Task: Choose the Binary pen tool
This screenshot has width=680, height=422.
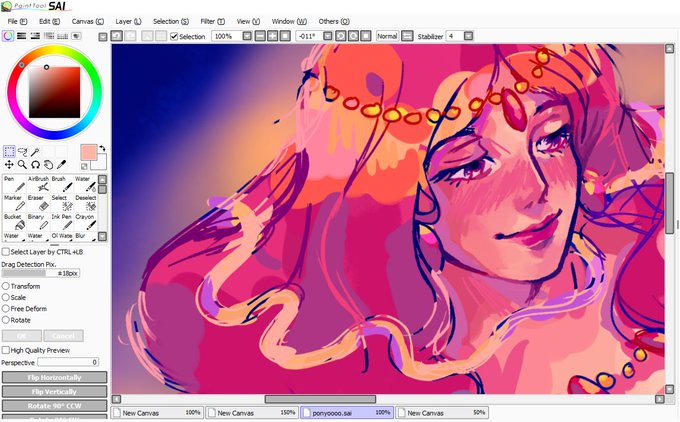Action: click(x=38, y=222)
